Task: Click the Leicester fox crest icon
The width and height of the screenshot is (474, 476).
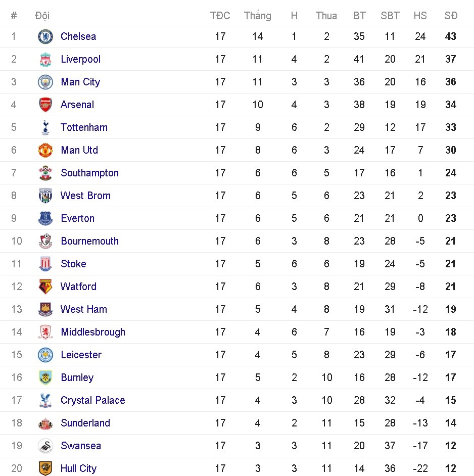Action: coord(45,355)
